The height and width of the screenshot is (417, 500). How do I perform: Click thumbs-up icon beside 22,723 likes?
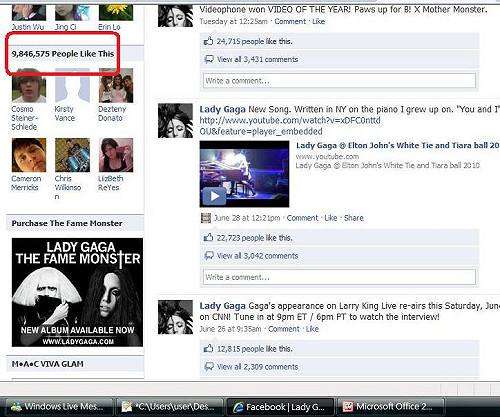pos(208,238)
